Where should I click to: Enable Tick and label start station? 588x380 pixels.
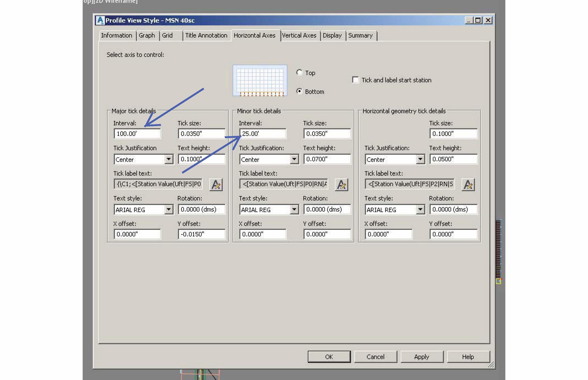(355, 80)
